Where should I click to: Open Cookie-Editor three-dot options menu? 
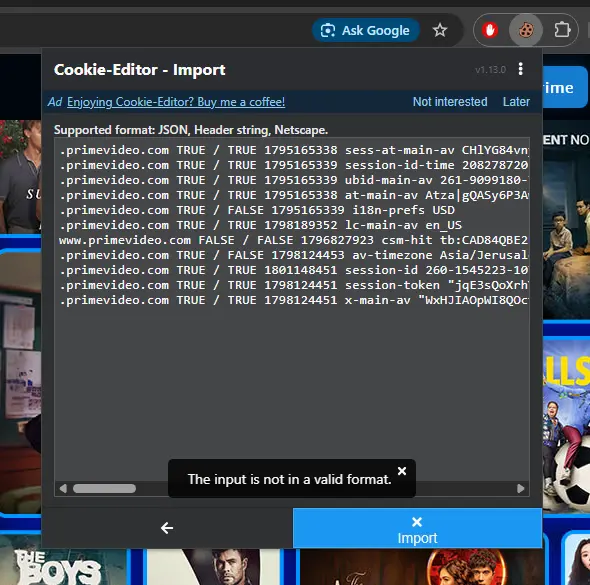(520, 69)
